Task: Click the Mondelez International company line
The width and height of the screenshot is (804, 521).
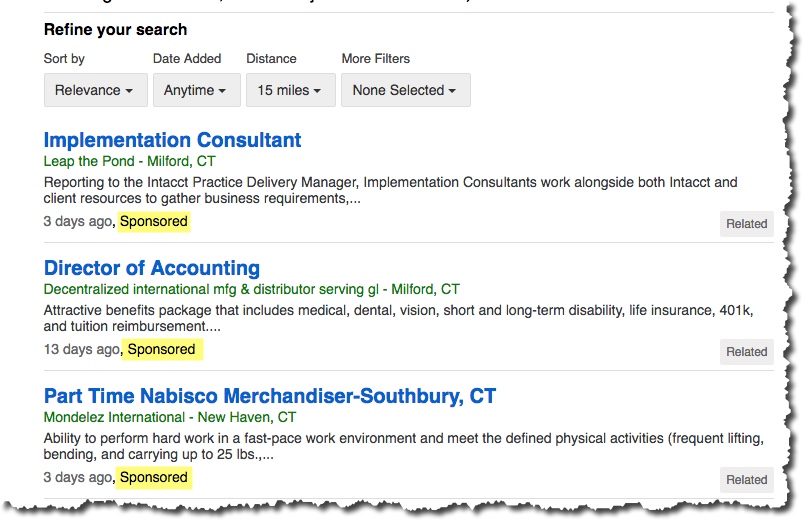Action: [170, 417]
